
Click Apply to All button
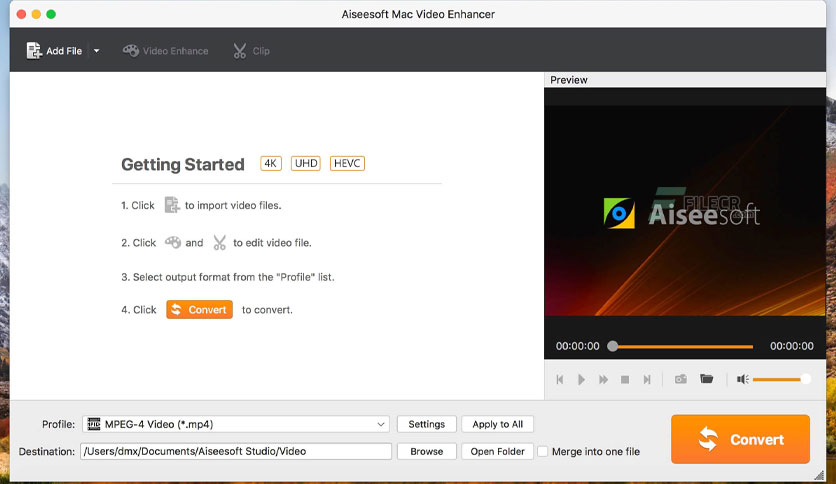(497, 424)
